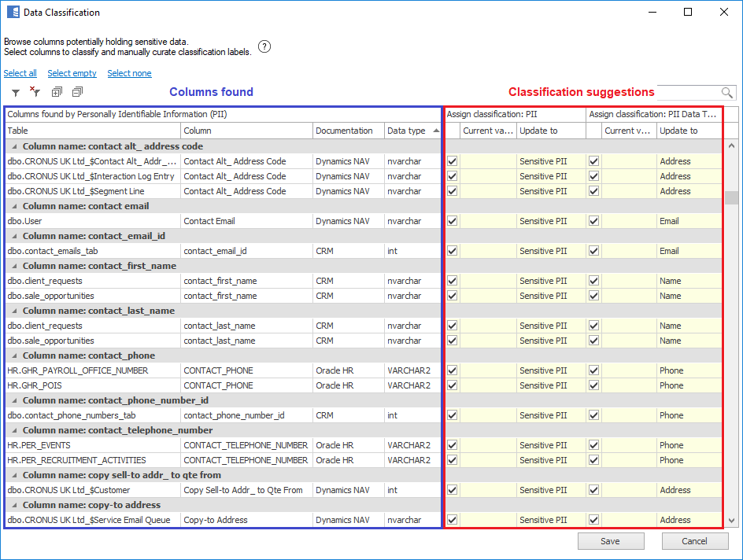
Task: Click the expand all groups icon
Action: pos(57,93)
